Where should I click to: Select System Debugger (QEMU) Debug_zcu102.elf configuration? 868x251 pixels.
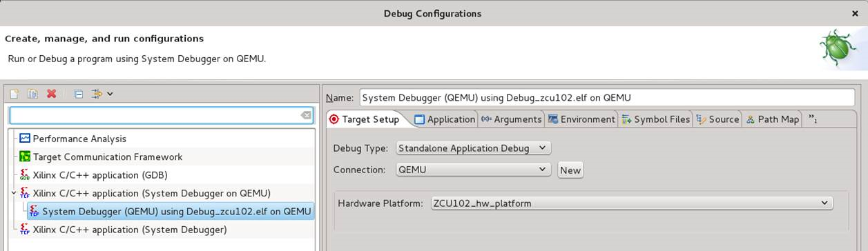pos(170,211)
